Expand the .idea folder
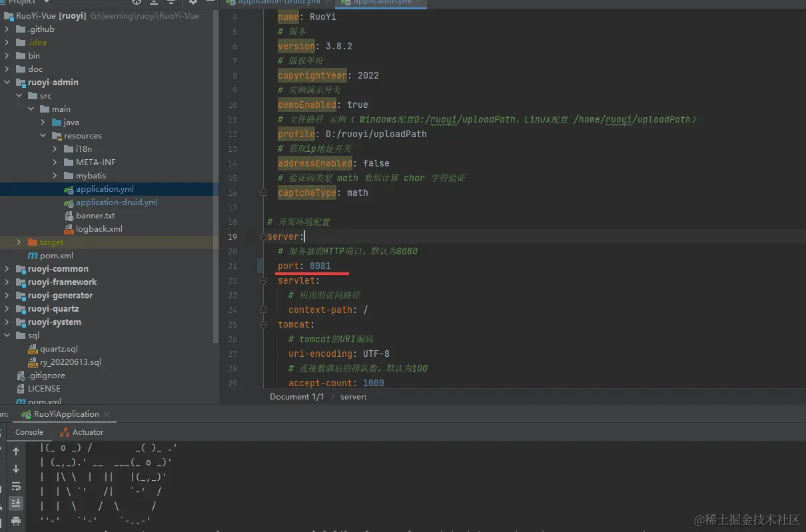Screen dimensions: 806x532 (x=7, y=43)
